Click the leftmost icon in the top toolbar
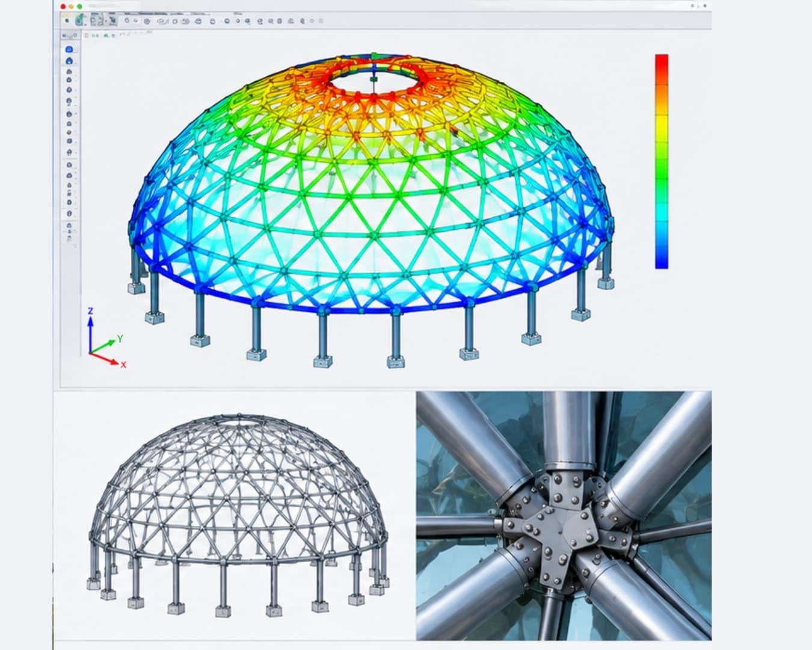Screen dimensions: 812x650 pos(67,20)
